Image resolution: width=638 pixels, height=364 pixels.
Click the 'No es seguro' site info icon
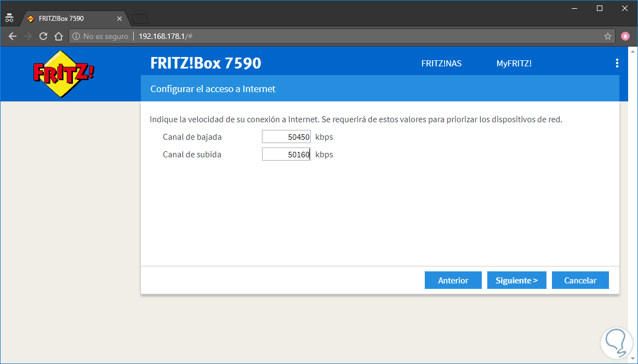point(76,36)
